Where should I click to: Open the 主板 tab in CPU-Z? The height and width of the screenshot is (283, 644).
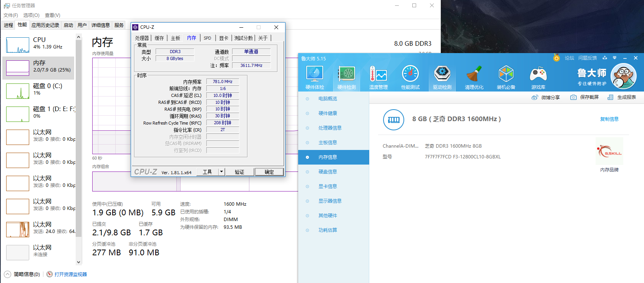coord(176,38)
